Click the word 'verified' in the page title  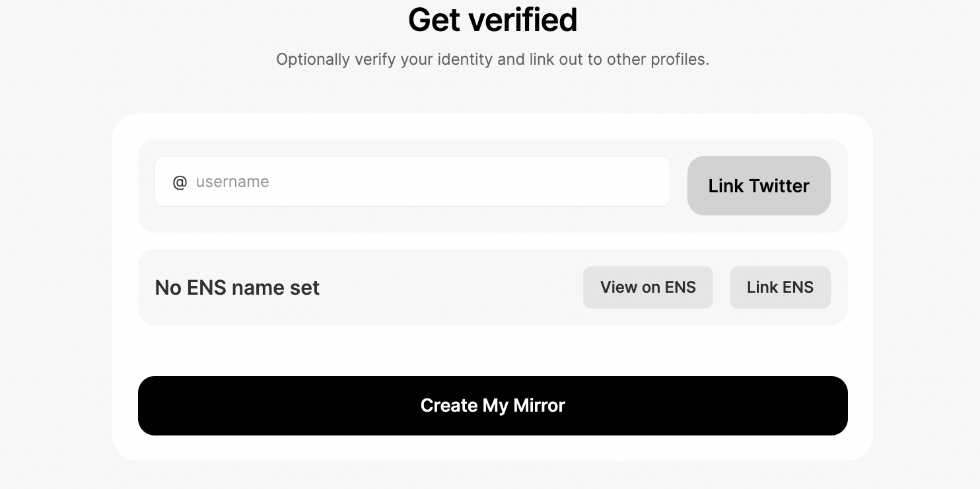click(x=532, y=20)
